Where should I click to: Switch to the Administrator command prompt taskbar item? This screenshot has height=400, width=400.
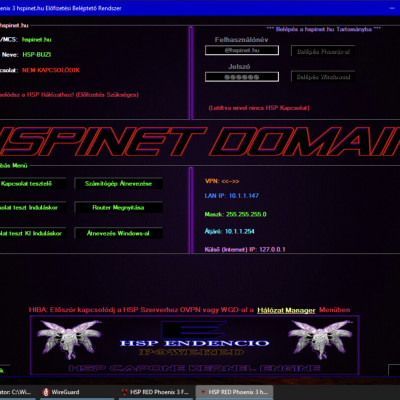(x=17, y=392)
